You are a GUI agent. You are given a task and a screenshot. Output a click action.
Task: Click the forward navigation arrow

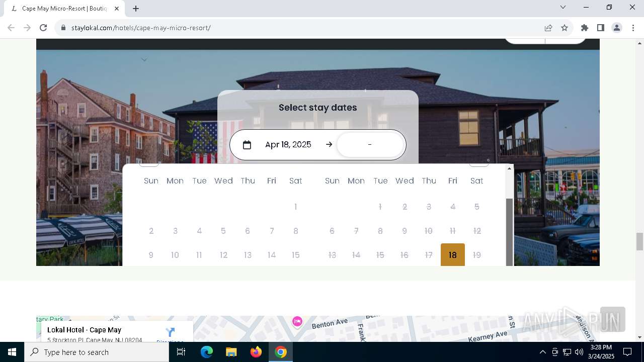click(x=27, y=28)
